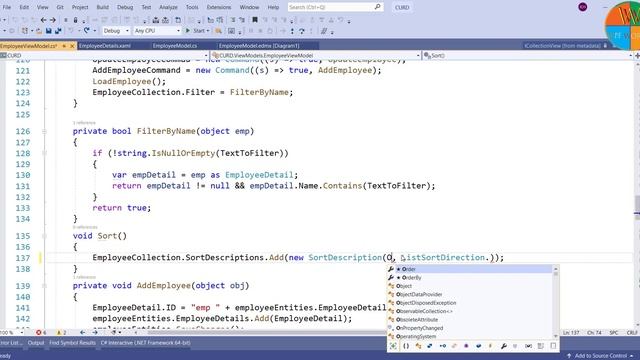Click the yellow warning count indicator
Viewport: 640px width, 360px height.
pos(62,333)
